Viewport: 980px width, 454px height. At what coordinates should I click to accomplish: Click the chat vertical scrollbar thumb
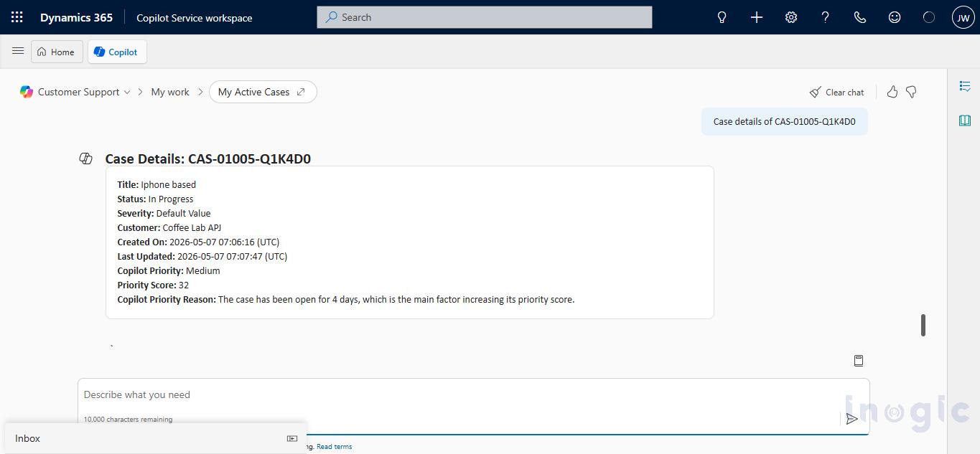pyautogui.click(x=923, y=325)
